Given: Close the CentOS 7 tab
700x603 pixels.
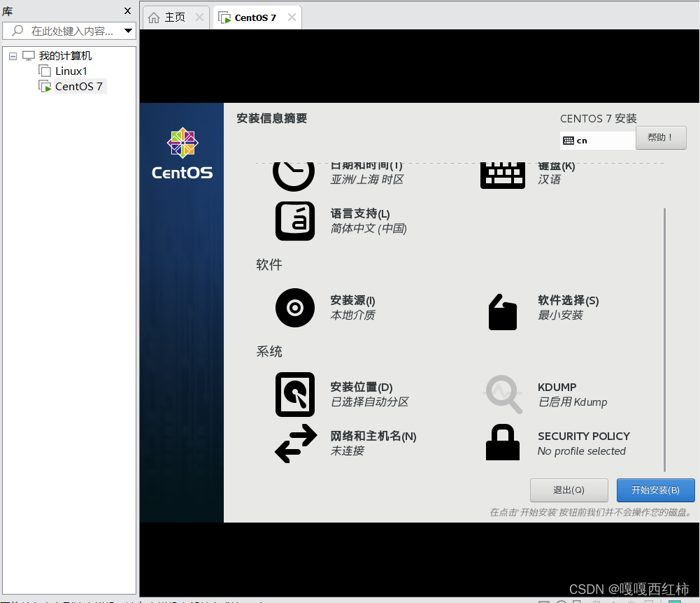Looking at the screenshot, I should (x=292, y=17).
